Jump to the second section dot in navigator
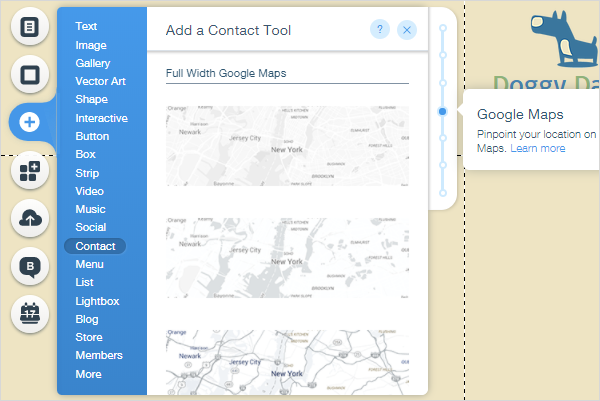Viewport: 600px width, 401px height. coord(443,55)
